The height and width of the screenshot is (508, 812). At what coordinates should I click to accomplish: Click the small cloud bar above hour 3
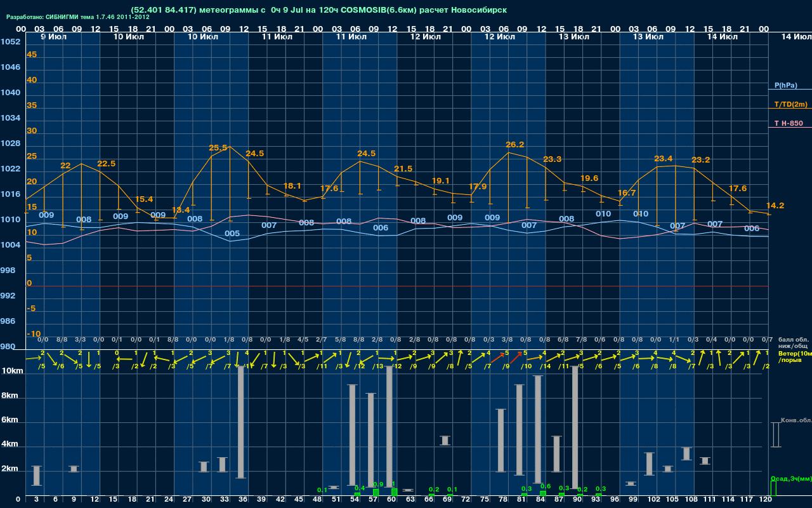pos(36,476)
